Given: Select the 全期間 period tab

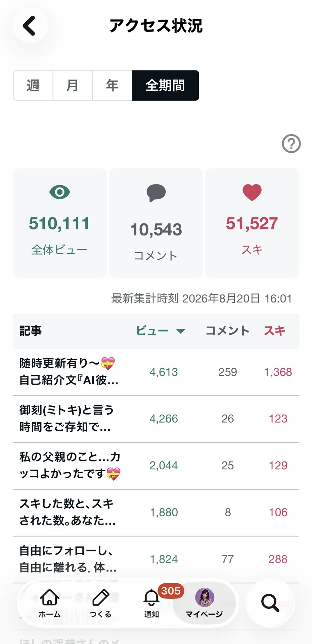Looking at the screenshot, I should click(x=165, y=86).
